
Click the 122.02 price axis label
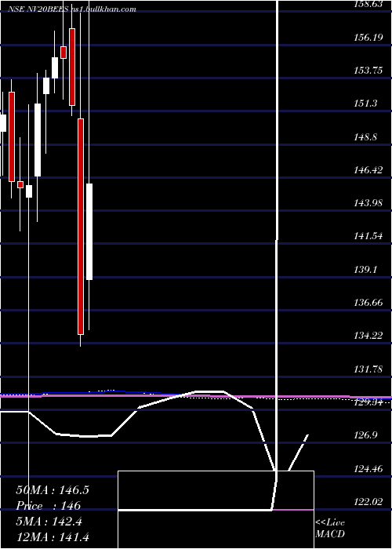368,502
